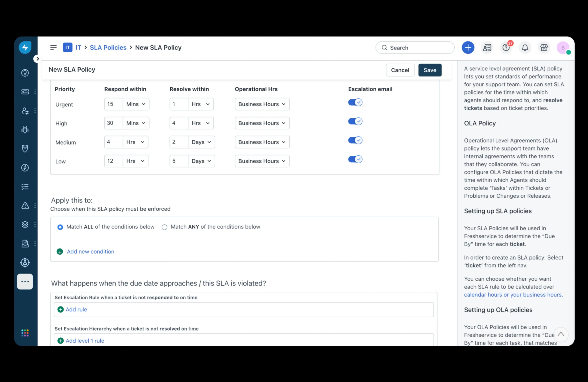Toggle the hamburger menu icon
This screenshot has width=588, height=382.
point(53,47)
